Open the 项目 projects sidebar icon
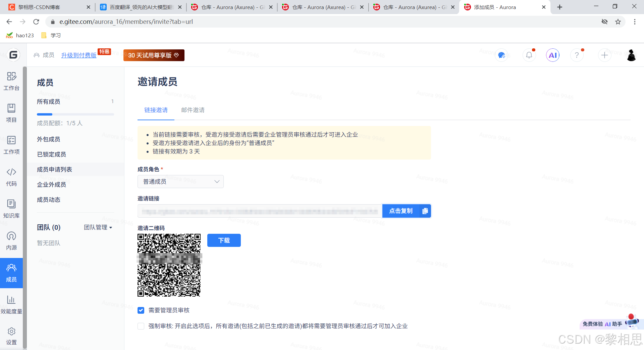The width and height of the screenshot is (644, 350). point(11,113)
